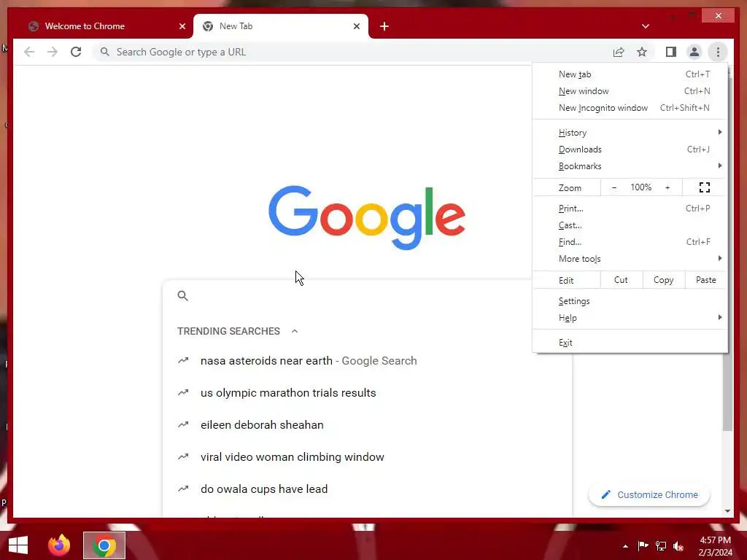Open the Windows Start button
The image size is (747, 560).
click(x=18, y=545)
